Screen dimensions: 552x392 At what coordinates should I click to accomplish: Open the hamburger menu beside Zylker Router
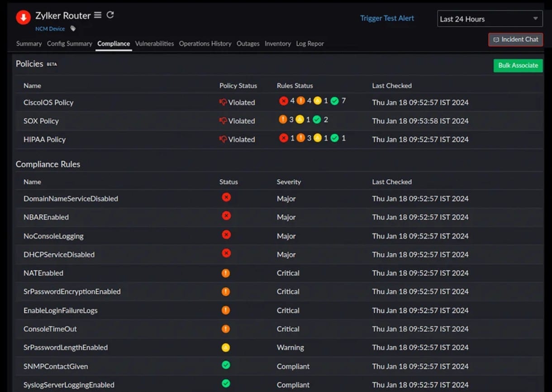[98, 15]
